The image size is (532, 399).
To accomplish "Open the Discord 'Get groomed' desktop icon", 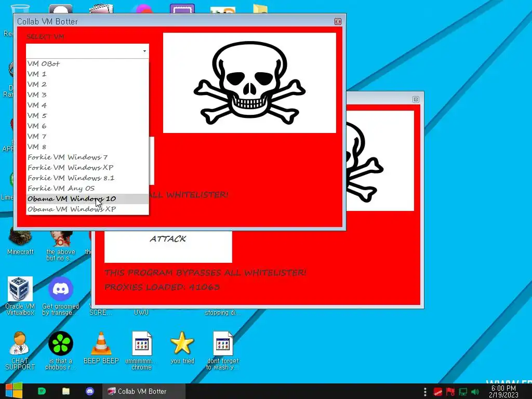I will (60, 296).
